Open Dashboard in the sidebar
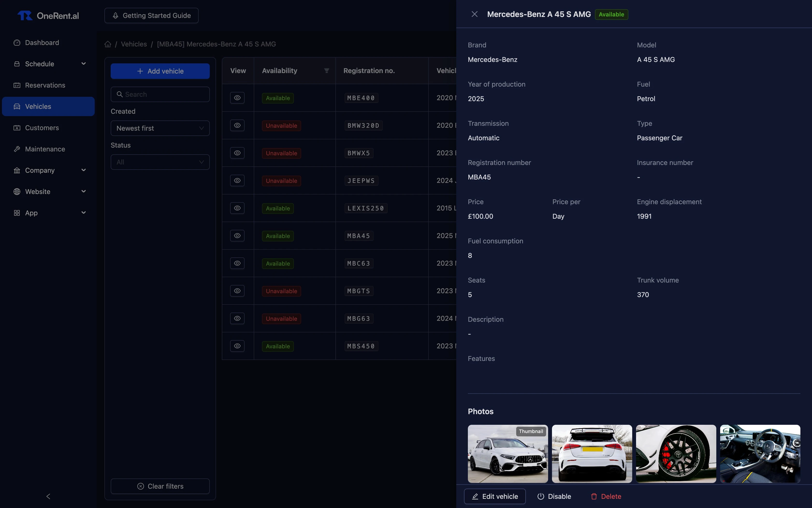The height and width of the screenshot is (508, 812). [x=48, y=43]
